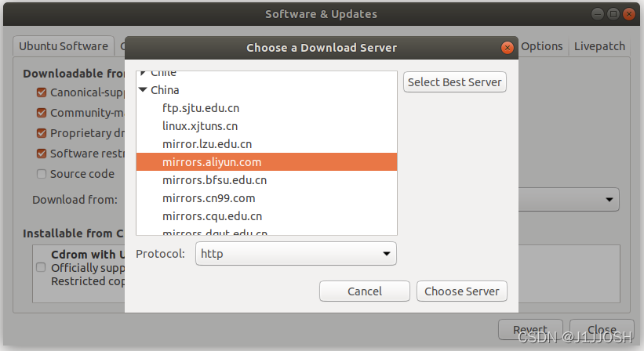Image resolution: width=644 pixels, height=351 pixels.
Task: Switch to Ubuntu Software tab
Action: (x=64, y=46)
